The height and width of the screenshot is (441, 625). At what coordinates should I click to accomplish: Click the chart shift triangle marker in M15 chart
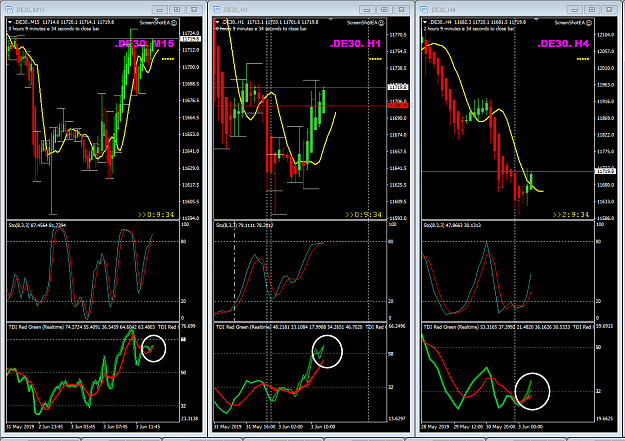(157, 19)
